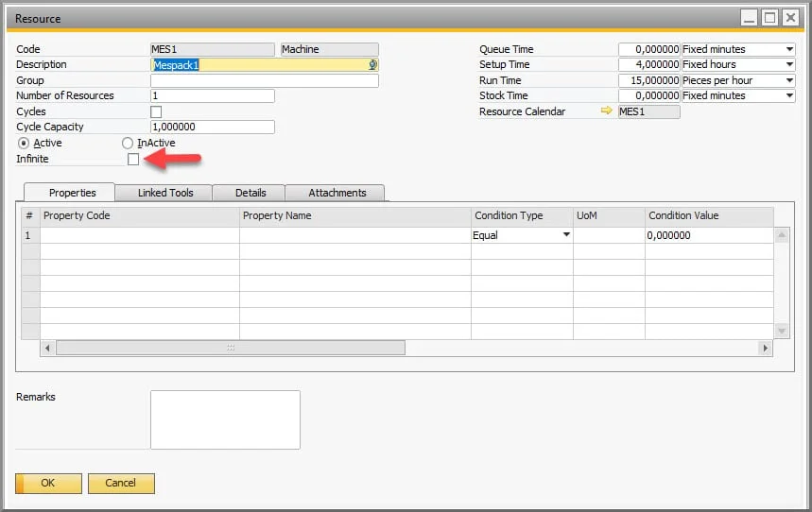812x512 pixels.
Task: Click the grid's scroll left arrow
Action: [47, 348]
